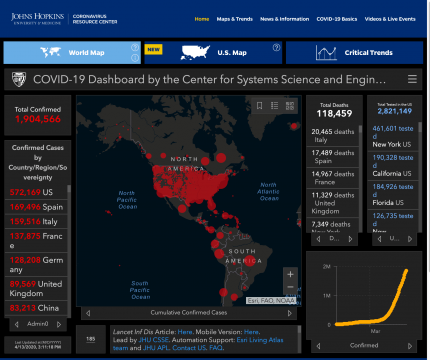Image resolution: width=430 pixels, height=360 pixels.
Task: Open the JHU CSSE link
Action: point(154,340)
